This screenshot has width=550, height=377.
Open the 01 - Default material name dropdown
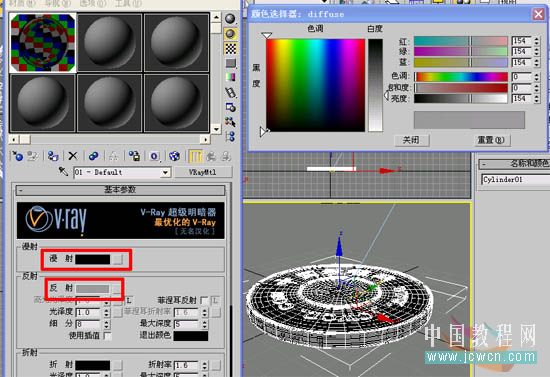tap(165, 172)
